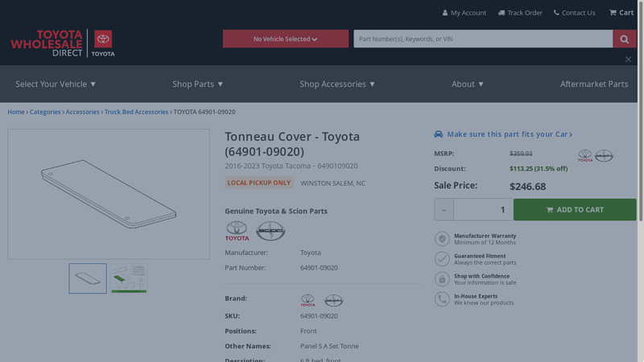Close the overlay with the X icon
Image resolution: width=644 pixels, height=362 pixels.
[x=628, y=59]
